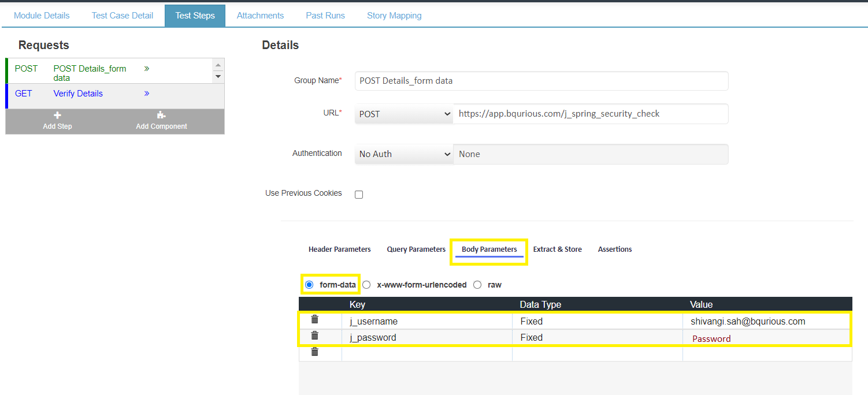Open the Past Runs tab
The width and height of the screenshot is (868, 395).
[x=325, y=16]
